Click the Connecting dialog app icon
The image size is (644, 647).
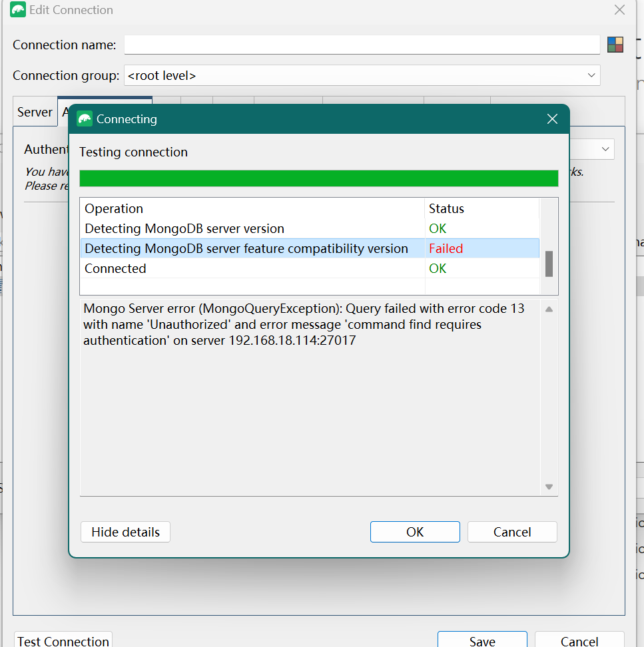point(85,119)
